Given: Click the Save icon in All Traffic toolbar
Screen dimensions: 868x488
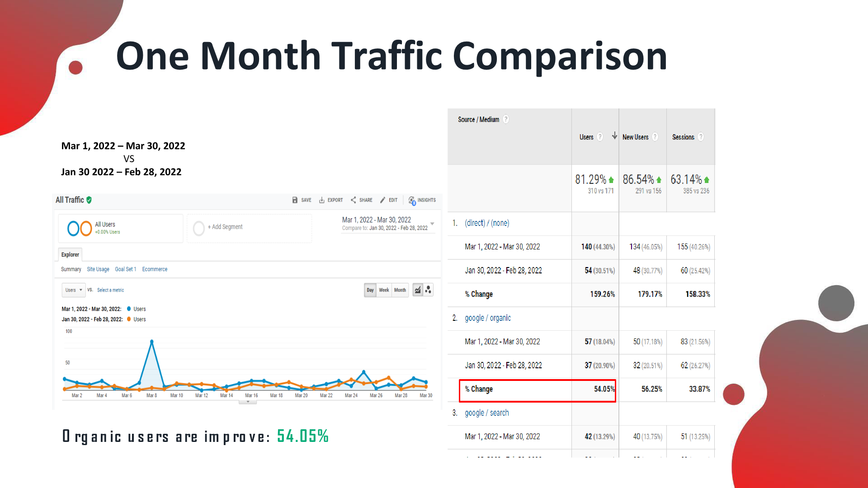Looking at the screenshot, I should [x=295, y=200].
